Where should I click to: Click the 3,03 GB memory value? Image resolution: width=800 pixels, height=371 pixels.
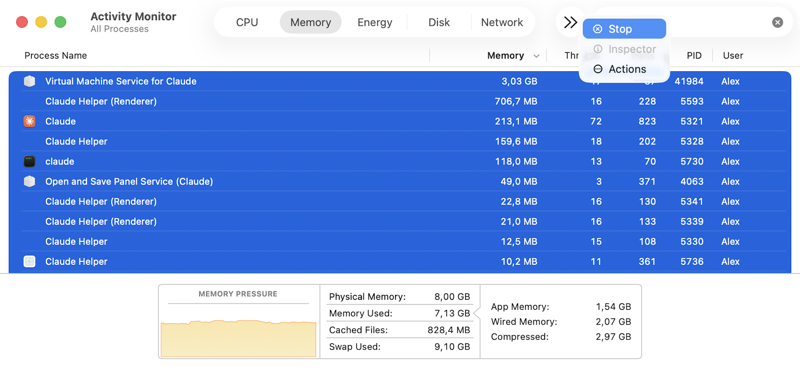[520, 81]
